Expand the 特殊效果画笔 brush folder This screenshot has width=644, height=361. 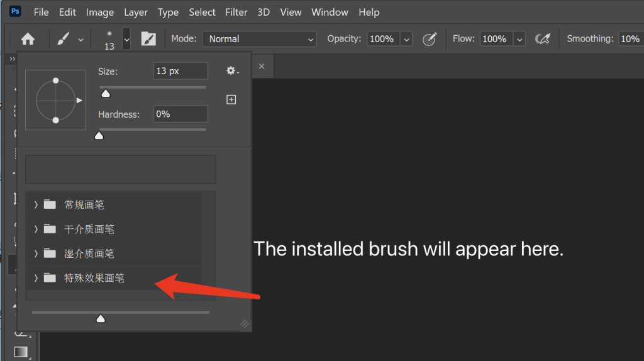point(36,278)
